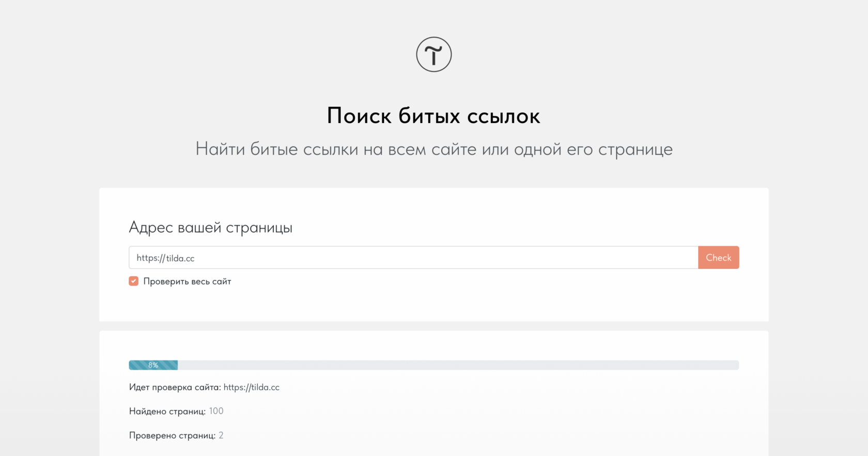The width and height of the screenshot is (868, 456).
Task: Click the "Найдено страниц" label
Action: (x=167, y=412)
